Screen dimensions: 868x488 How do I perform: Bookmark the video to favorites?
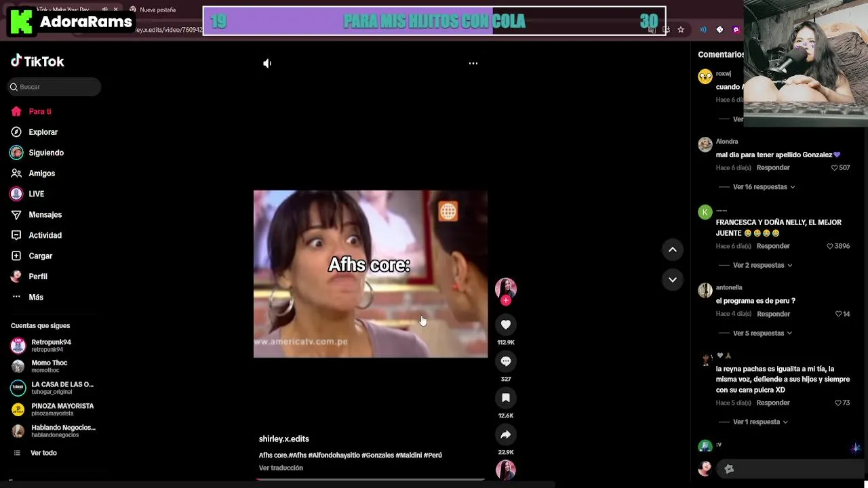coord(506,398)
